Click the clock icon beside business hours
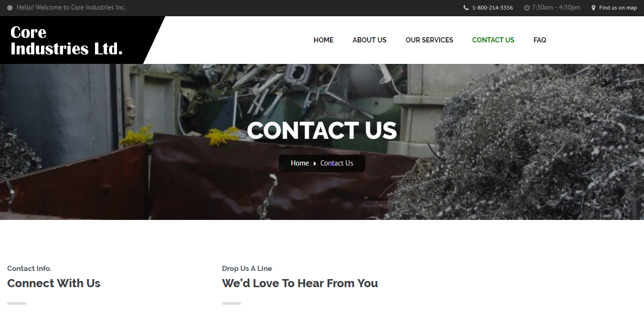 (x=527, y=8)
